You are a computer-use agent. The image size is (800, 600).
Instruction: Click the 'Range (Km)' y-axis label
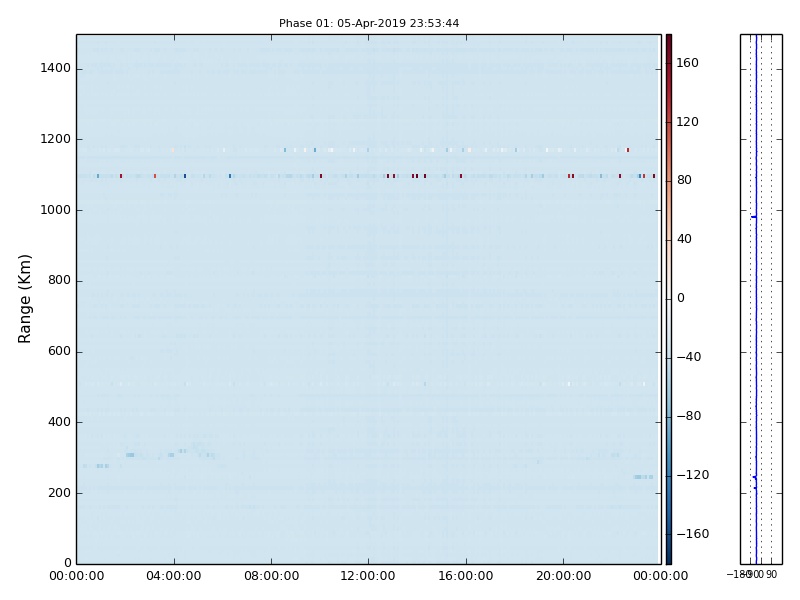pos(24,299)
